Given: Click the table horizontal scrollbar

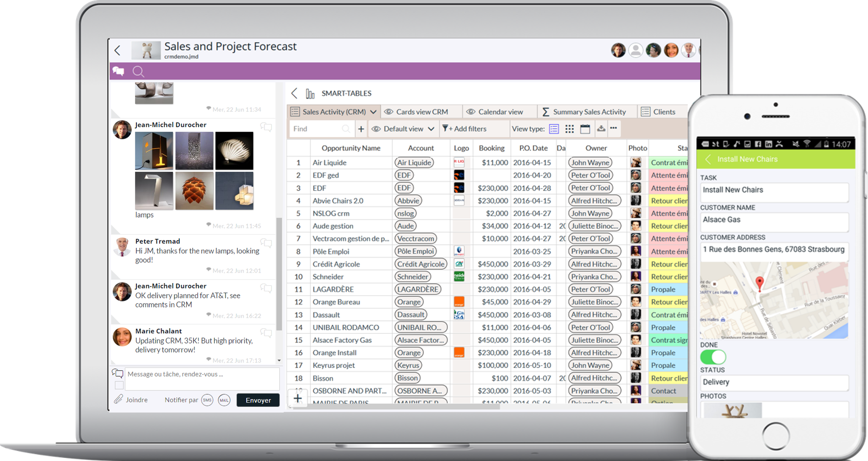Looking at the screenshot, I should (396, 406).
